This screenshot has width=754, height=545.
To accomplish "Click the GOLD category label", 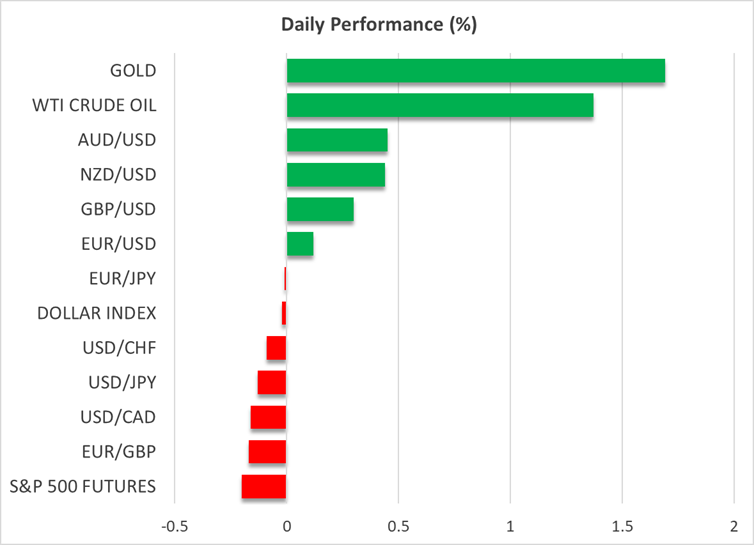I will click(134, 71).
